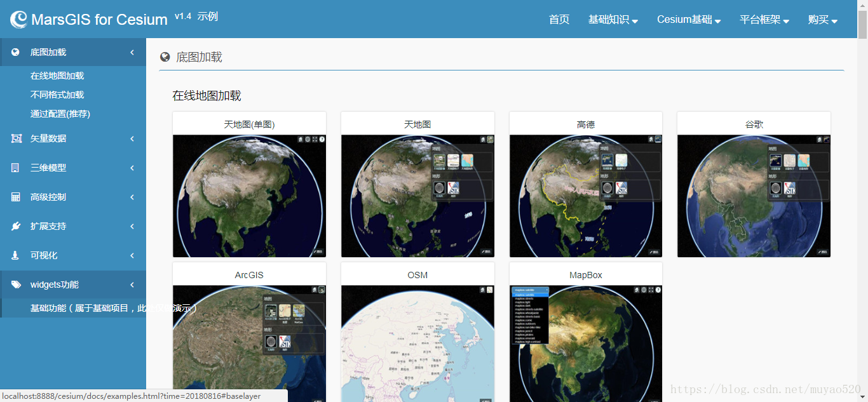Click the MarsGIS for Cesium logo icon
The height and width of the screenshot is (402, 868).
pos(19,20)
